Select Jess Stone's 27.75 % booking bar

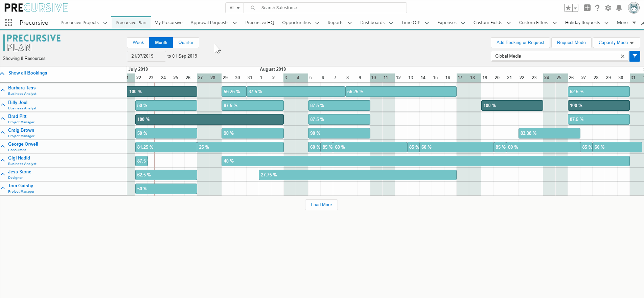pyautogui.click(x=358, y=175)
